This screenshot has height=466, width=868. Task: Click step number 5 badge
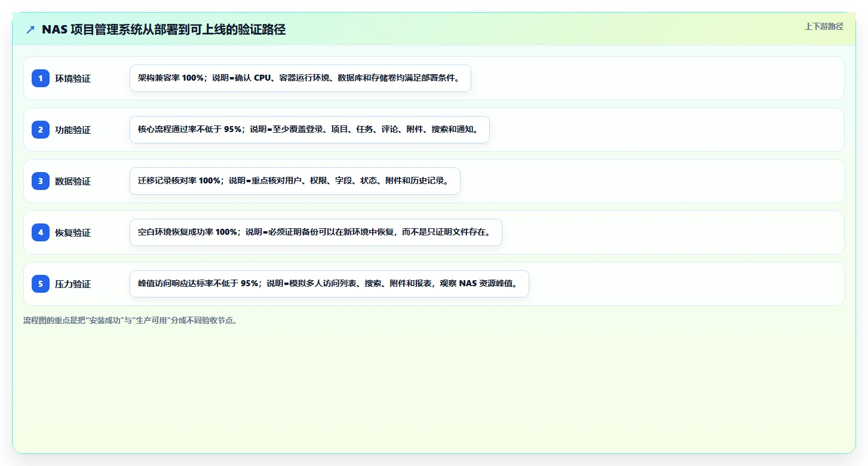(x=41, y=284)
